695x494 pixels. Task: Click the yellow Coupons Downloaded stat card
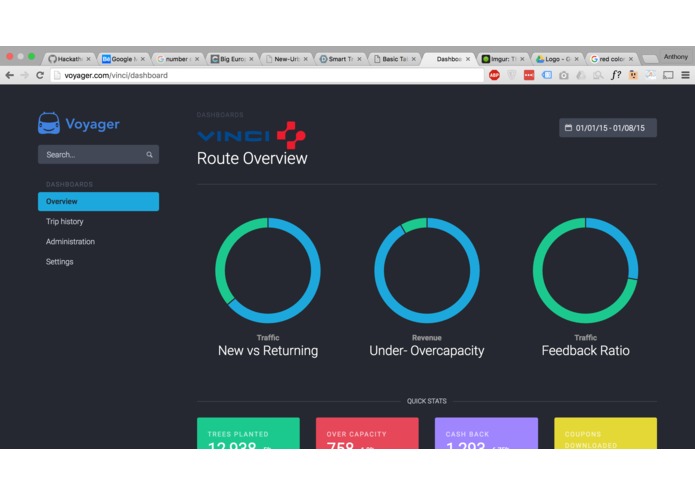coord(605,433)
